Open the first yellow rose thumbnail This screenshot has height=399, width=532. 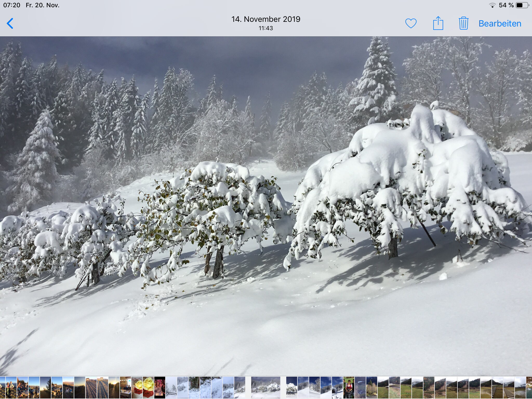(137, 388)
